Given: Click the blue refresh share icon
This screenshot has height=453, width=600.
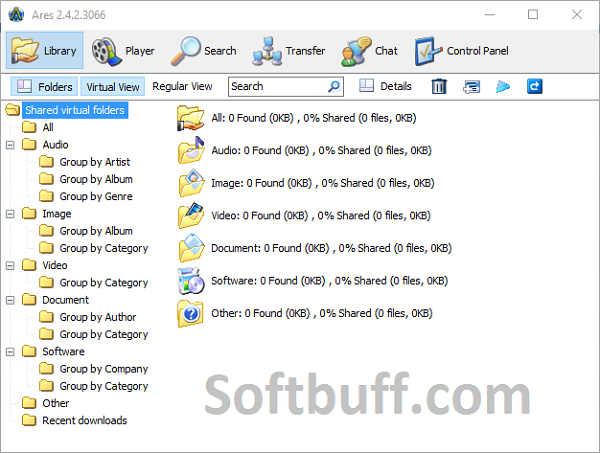Looking at the screenshot, I should pos(534,86).
